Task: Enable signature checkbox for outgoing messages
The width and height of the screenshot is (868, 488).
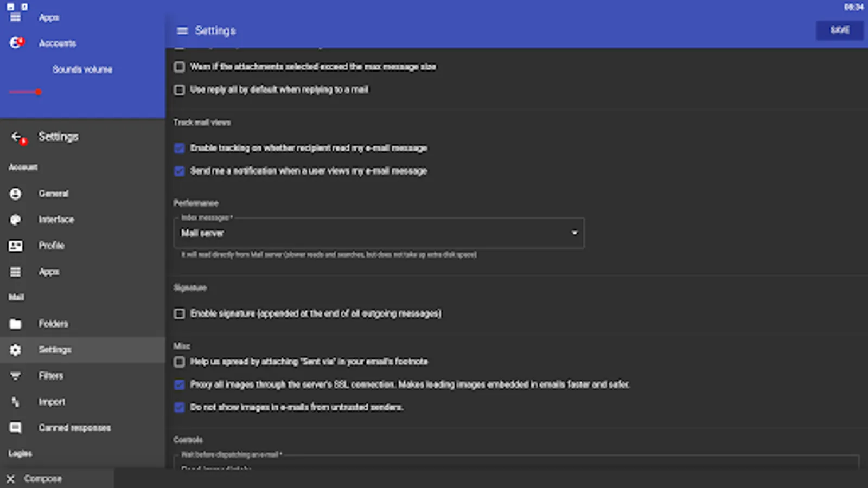Action: [179, 314]
